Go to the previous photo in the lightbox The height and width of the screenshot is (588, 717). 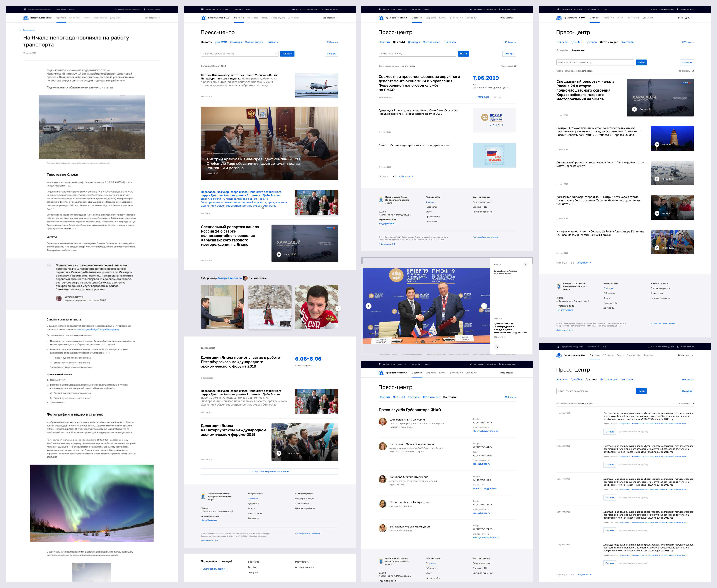point(369,306)
